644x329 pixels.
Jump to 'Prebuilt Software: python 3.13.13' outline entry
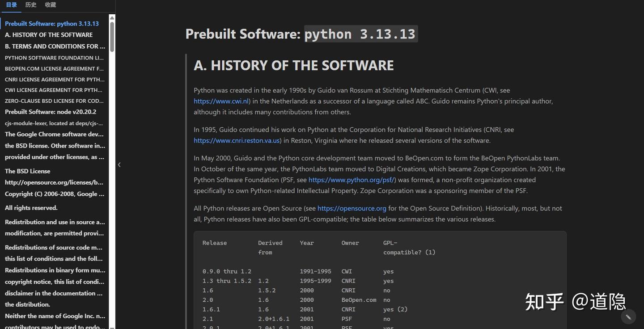[x=52, y=24]
